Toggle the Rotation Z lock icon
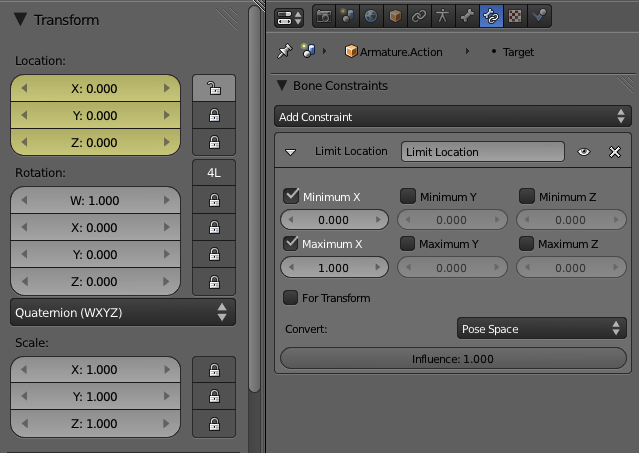This screenshot has width=639, height=453. pyautogui.click(x=214, y=281)
